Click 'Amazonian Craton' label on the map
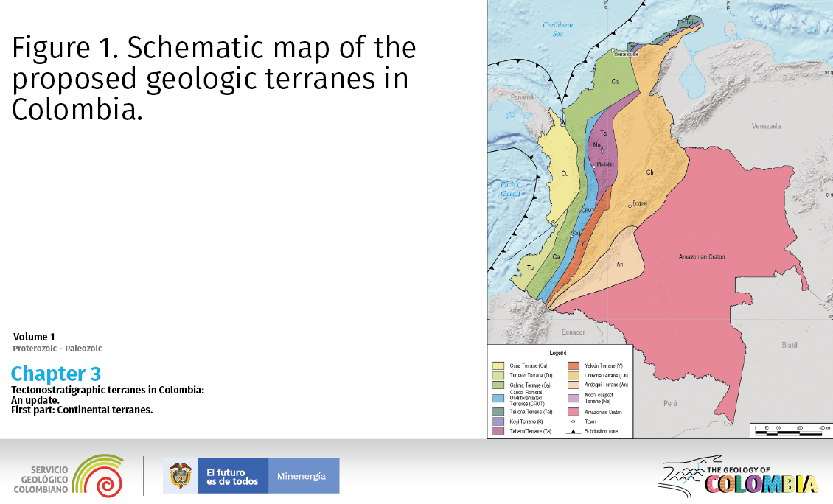This screenshot has width=833, height=504. 702,256
